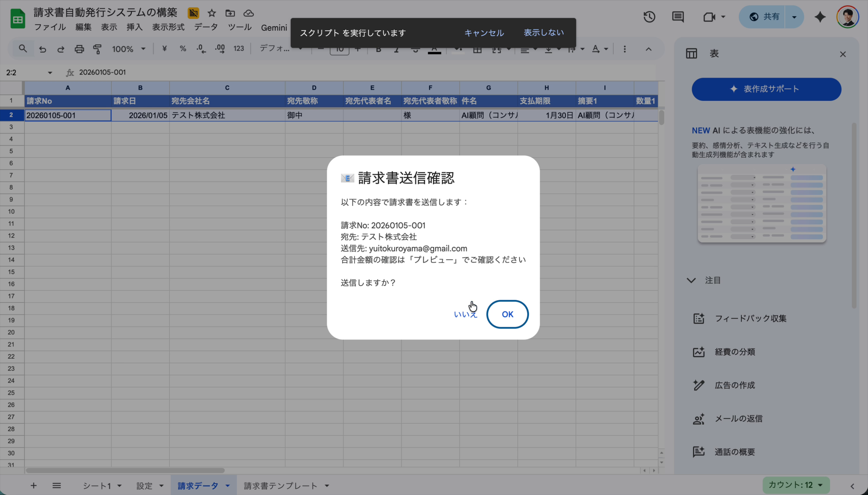Toggle strikethrough formatting

[x=416, y=49]
